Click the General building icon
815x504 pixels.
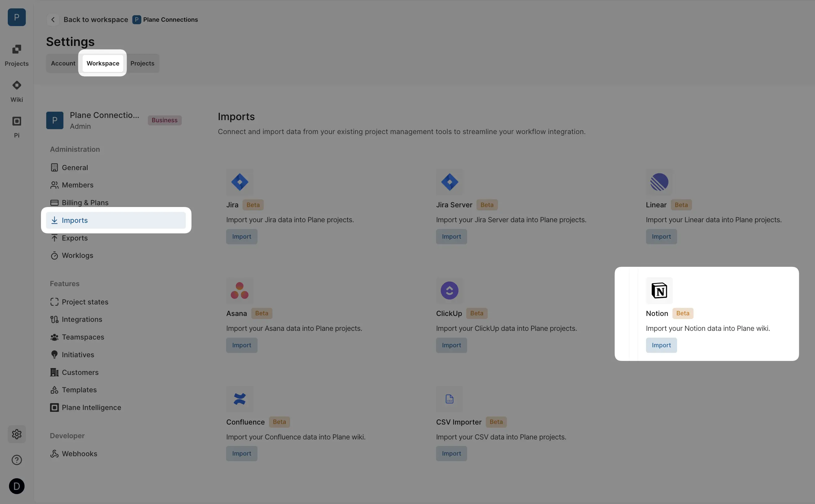point(54,167)
